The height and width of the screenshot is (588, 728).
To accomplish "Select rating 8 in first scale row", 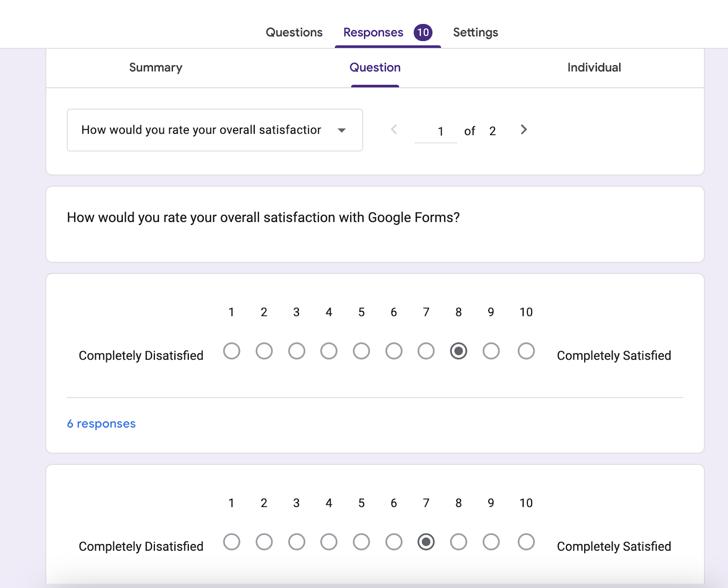I will tap(459, 351).
